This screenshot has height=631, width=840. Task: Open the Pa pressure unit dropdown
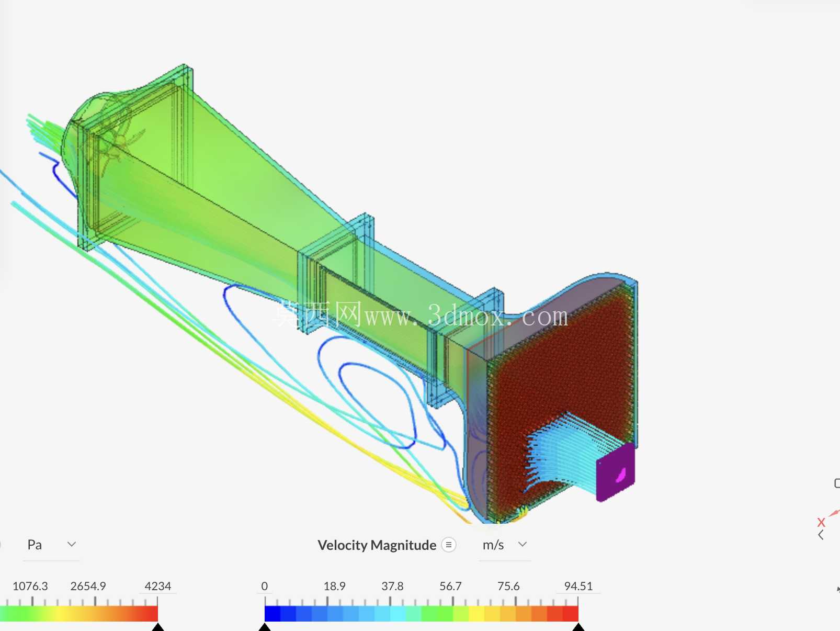[51, 545]
